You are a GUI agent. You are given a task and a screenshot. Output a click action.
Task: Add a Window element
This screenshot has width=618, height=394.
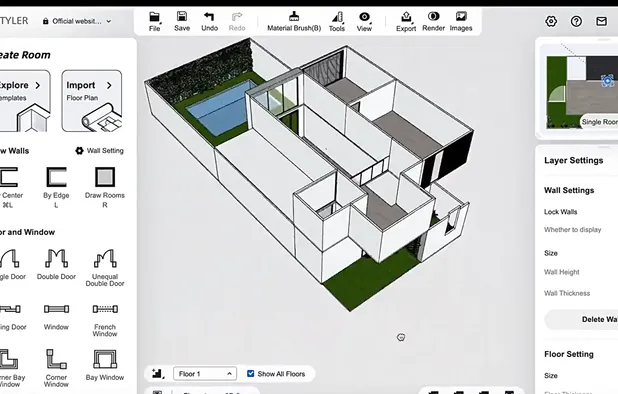56,317
